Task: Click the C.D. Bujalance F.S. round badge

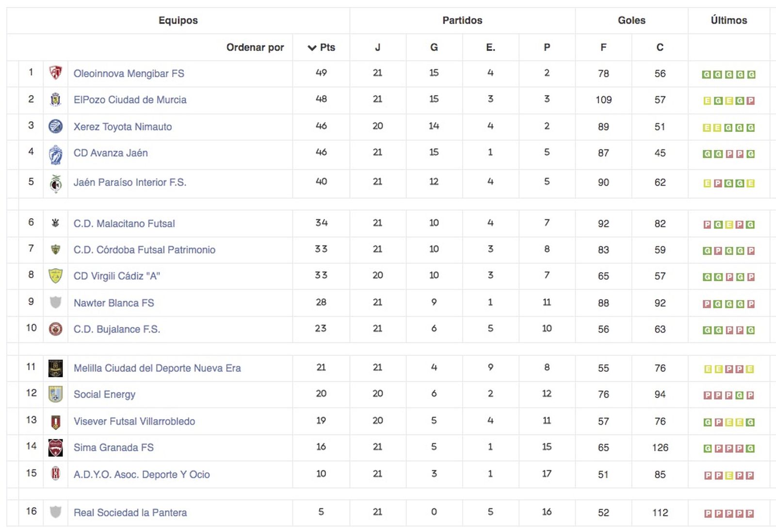Action: pos(56,329)
